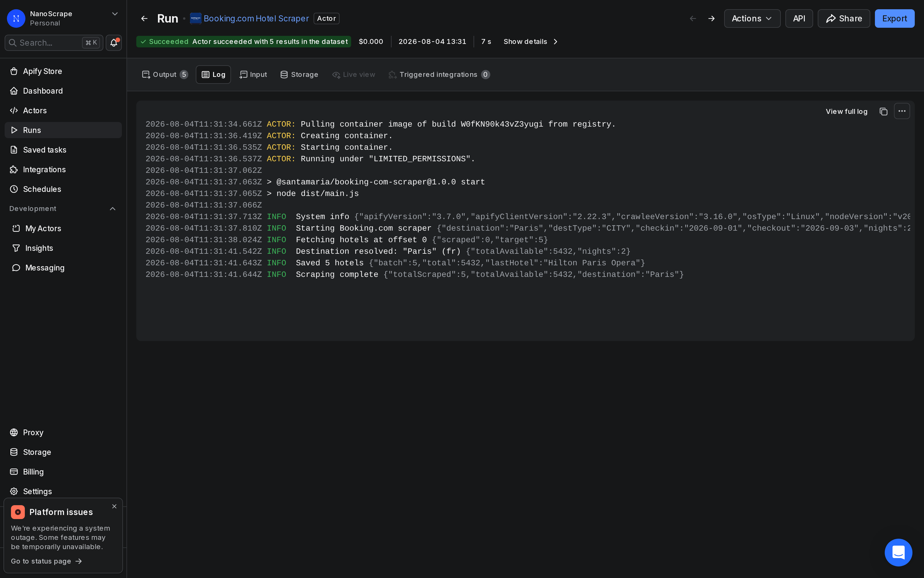Image resolution: width=924 pixels, height=578 pixels.
Task: Click the "Creating container." log line
Action: coord(269,136)
